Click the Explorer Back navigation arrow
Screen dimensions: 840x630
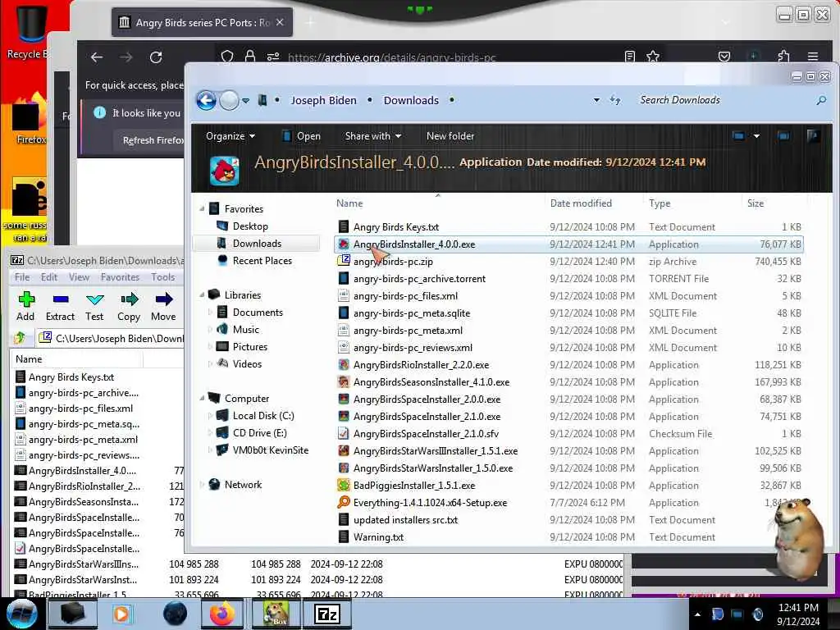tap(206, 100)
